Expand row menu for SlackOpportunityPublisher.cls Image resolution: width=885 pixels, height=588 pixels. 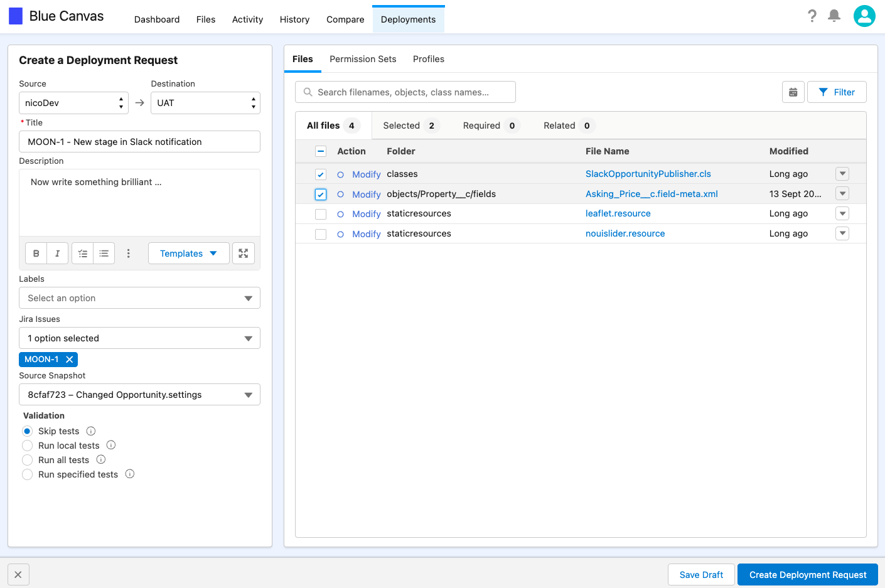(x=843, y=174)
